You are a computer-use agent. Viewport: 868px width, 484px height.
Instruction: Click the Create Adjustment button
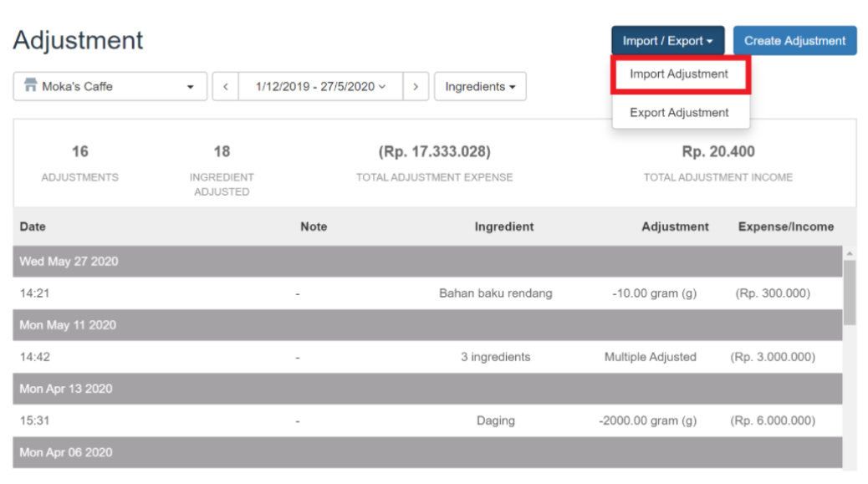click(x=794, y=39)
